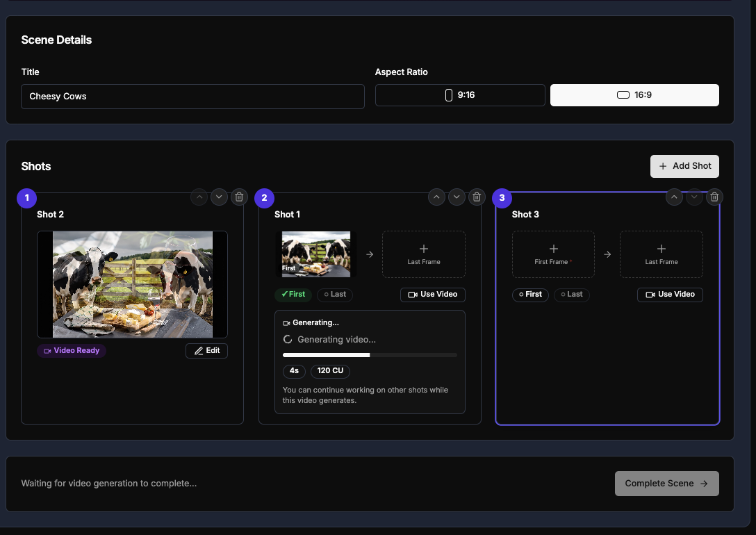Move Shot 1 card down

(x=457, y=197)
